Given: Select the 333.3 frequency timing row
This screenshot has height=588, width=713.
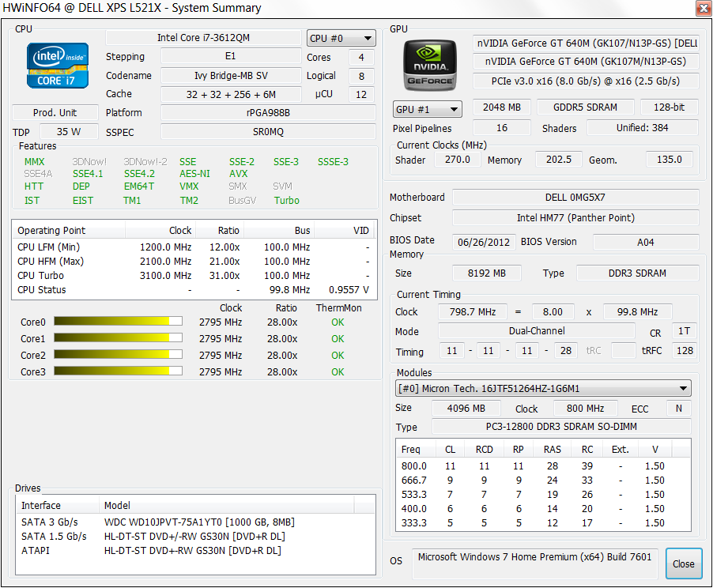Looking at the screenshot, I should coord(543,522).
